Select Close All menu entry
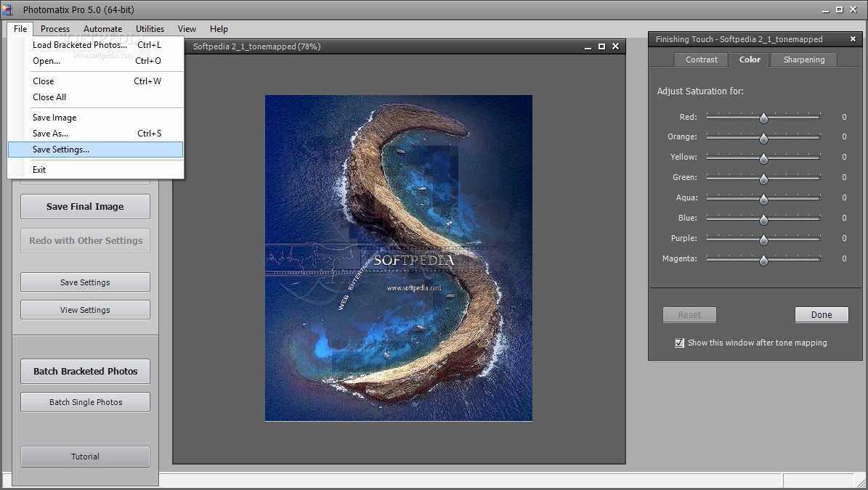Viewport: 868px width, 490px height. (96, 97)
